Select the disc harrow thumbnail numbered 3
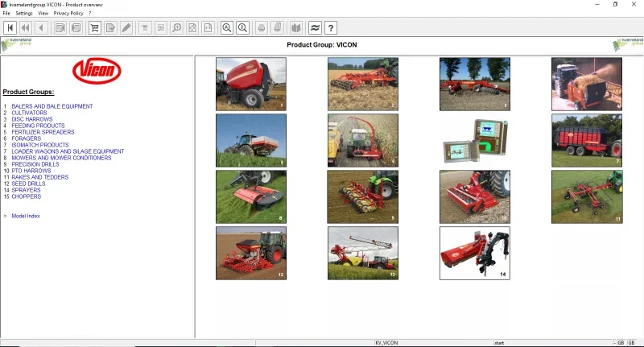Viewport: 644px width, 347px height. pyautogui.click(x=475, y=85)
